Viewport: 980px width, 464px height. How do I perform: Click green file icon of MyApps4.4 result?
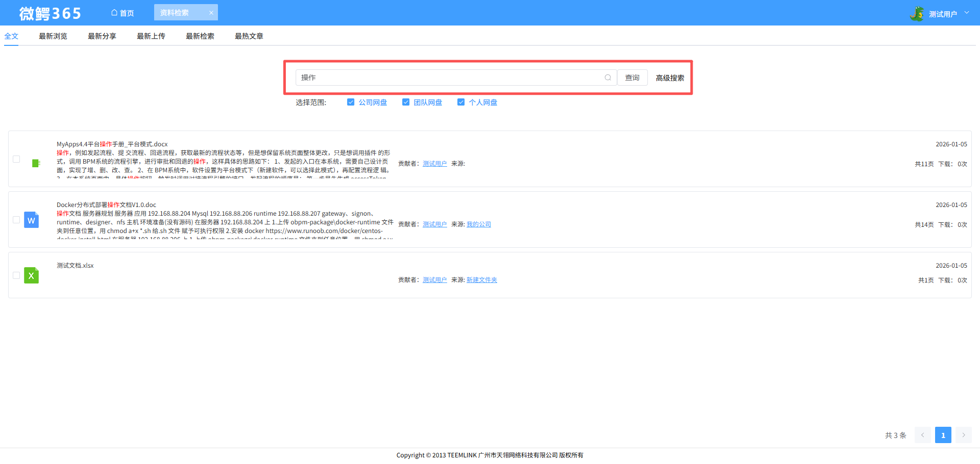[36, 163]
